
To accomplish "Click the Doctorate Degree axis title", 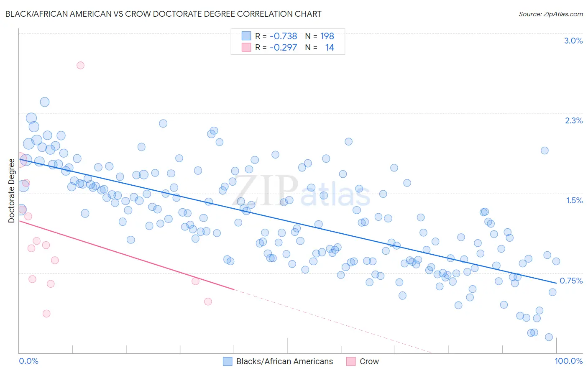I will pos(11,191).
